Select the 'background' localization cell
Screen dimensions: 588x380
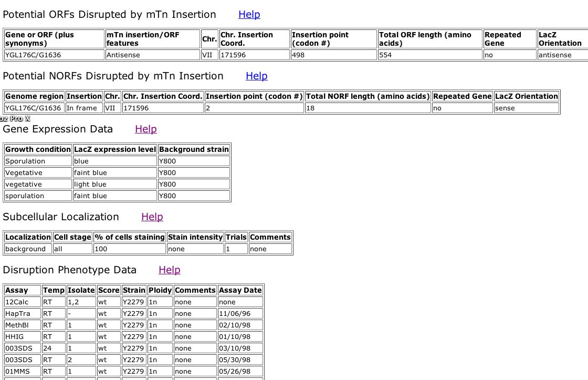[28, 249]
